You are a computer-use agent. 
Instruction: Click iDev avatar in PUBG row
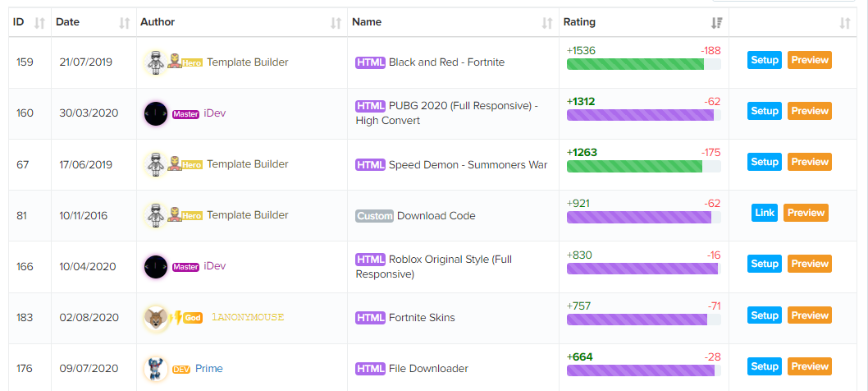pyautogui.click(x=156, y=113)
